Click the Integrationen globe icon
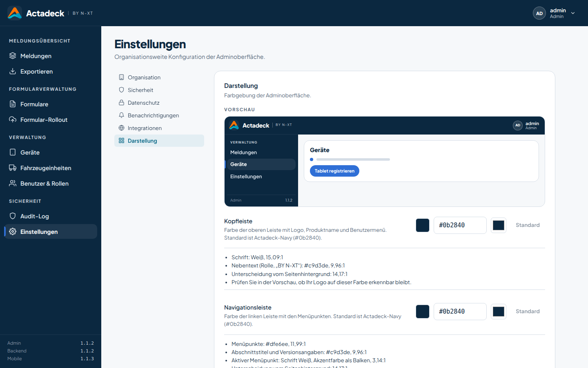This screenshot has width=588, height=368. (x=121, y=128)
